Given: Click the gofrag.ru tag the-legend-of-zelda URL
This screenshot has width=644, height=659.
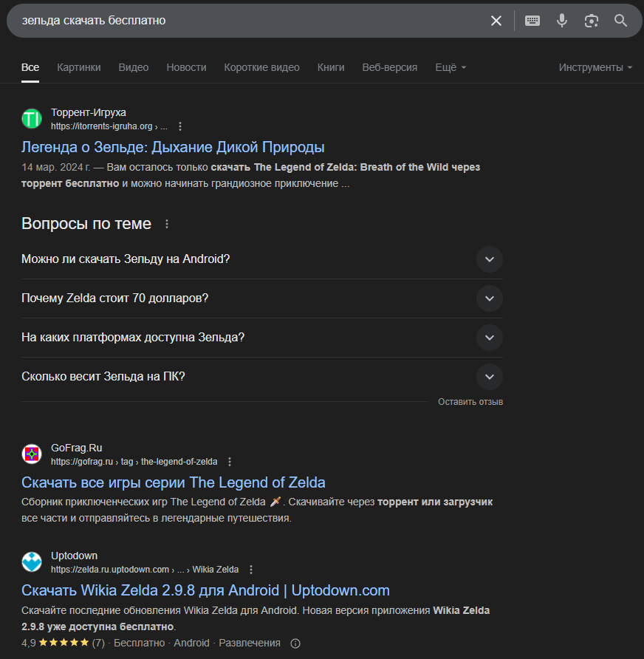Looking at the screenshot, I should 134,462.
